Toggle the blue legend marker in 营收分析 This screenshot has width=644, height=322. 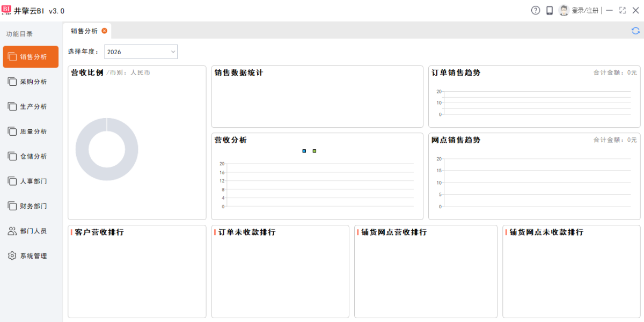tap(304, 151)
